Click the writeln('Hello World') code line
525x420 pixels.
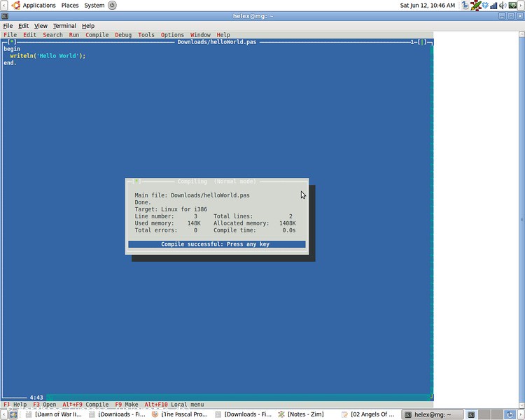48,56
